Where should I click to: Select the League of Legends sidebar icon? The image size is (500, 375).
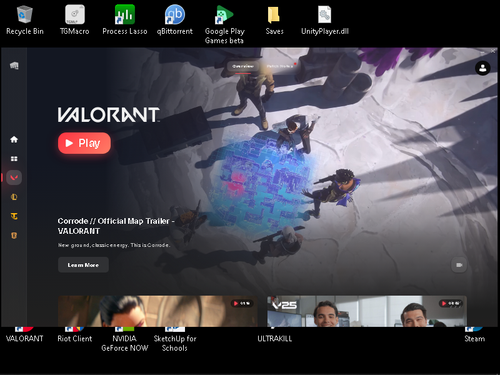[x=14, y=197]
